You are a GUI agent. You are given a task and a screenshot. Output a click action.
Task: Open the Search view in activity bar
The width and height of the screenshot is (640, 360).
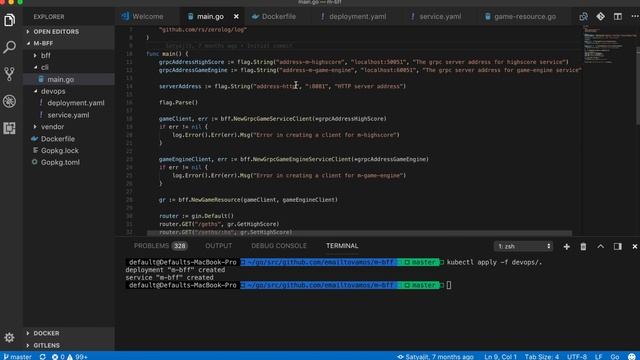click(9, 47)
